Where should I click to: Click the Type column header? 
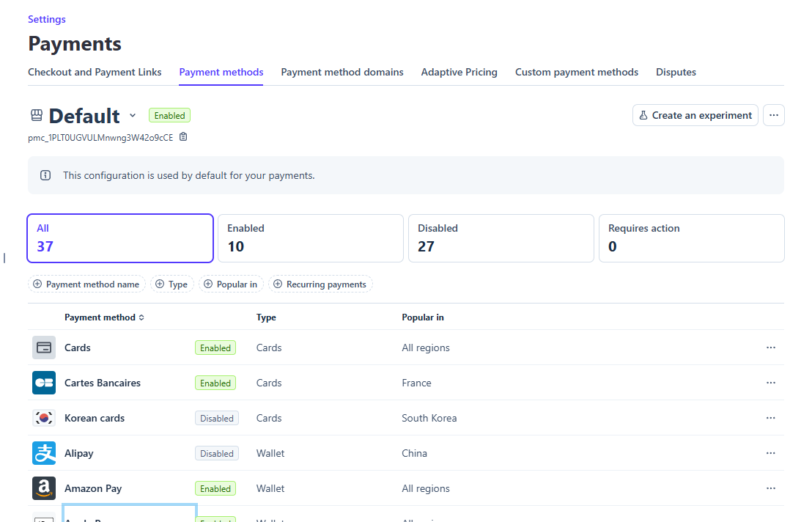pos(266,317)
